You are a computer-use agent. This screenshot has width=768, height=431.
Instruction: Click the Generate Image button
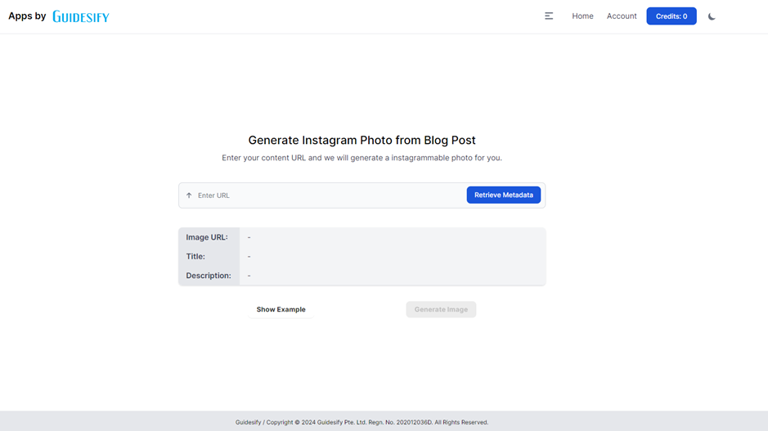(441, 309)
